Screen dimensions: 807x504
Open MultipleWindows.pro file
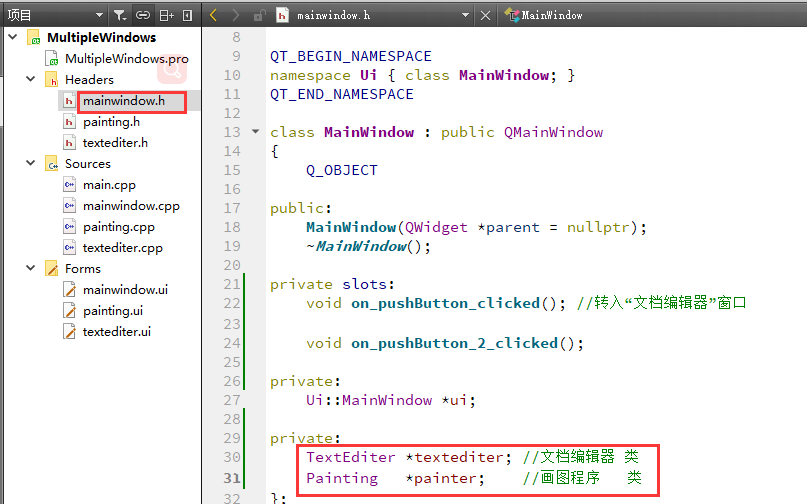(x=127, y=59)
